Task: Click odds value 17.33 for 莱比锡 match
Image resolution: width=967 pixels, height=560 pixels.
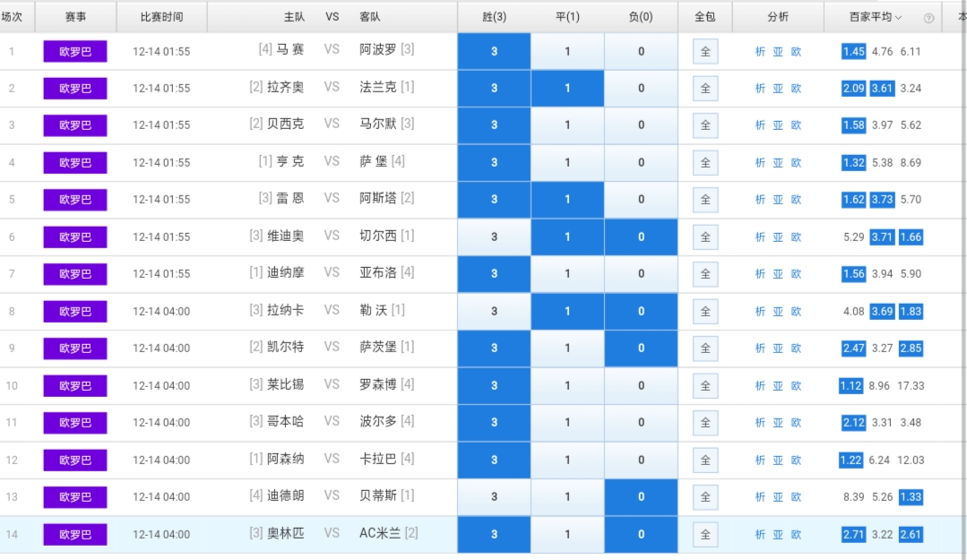Action: pyautogui.click(x=911, y=386)
